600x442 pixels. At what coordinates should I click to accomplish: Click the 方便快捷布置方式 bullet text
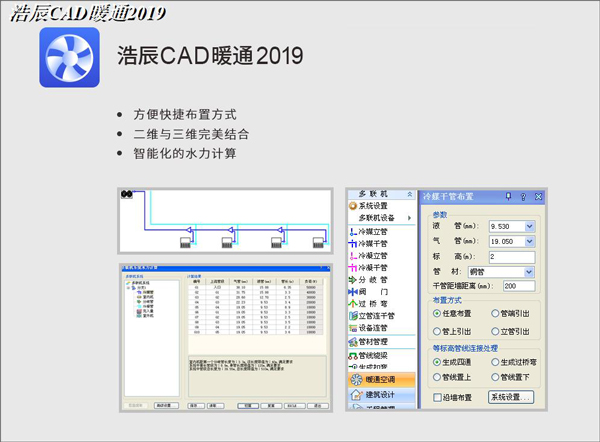point(185,114)
